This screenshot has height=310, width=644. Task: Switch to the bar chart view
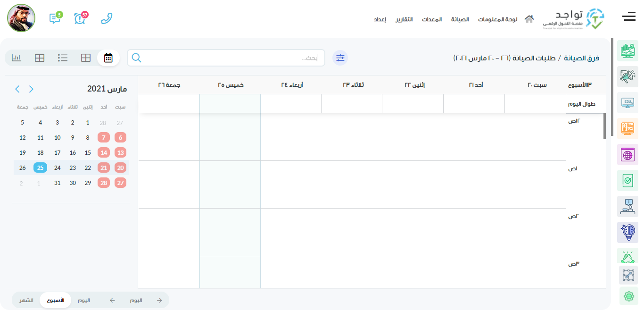(x=17, y=58)
